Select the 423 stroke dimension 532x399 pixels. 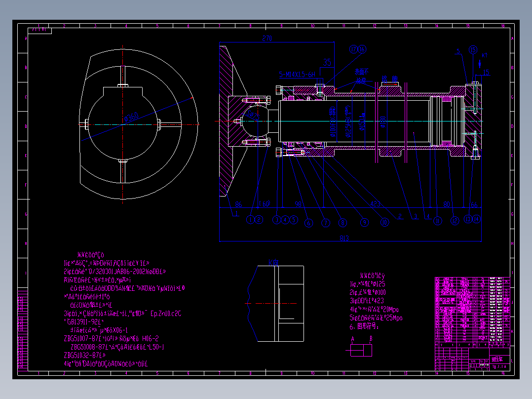375,204
